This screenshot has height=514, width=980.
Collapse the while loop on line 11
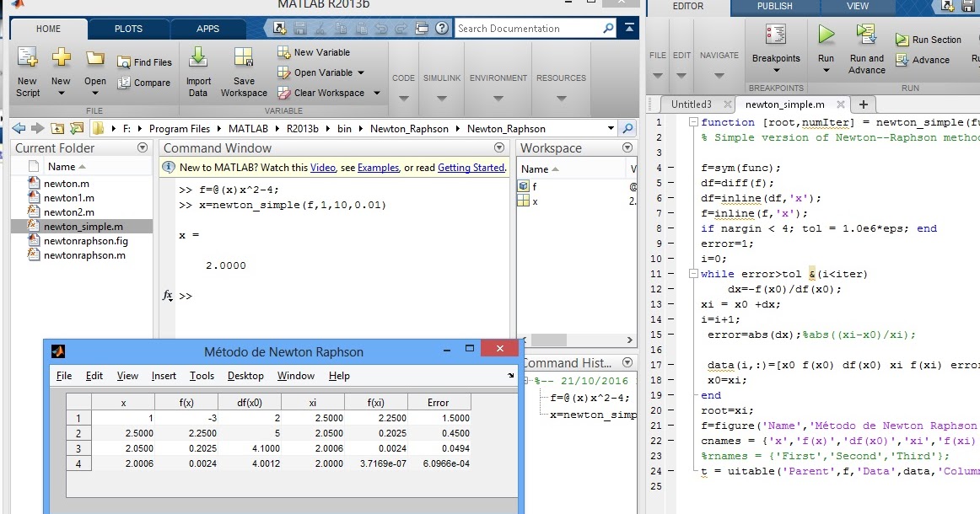pyautogui.click(x=693, y=274)
